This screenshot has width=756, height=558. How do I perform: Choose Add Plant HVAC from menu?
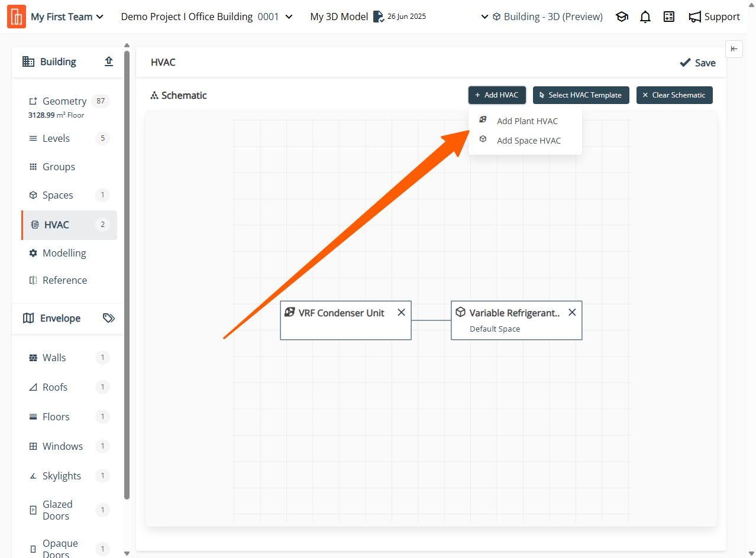coord(526,121)
